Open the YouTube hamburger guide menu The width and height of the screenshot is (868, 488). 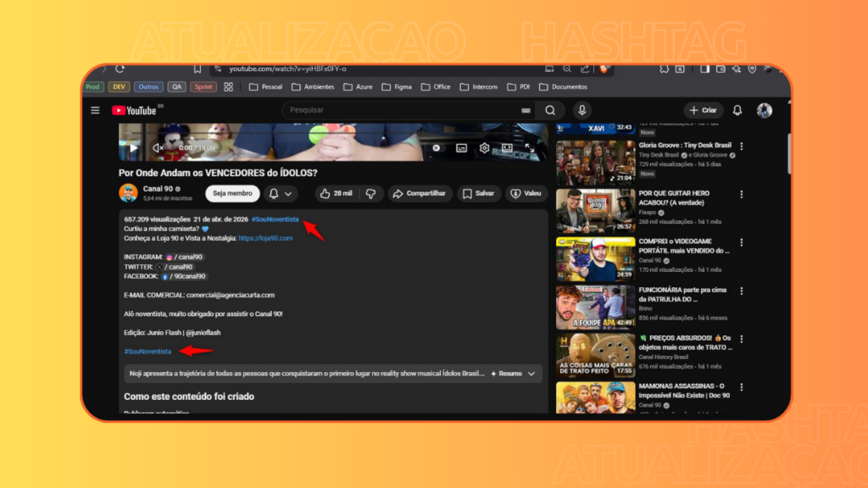[x=95, y=111]
